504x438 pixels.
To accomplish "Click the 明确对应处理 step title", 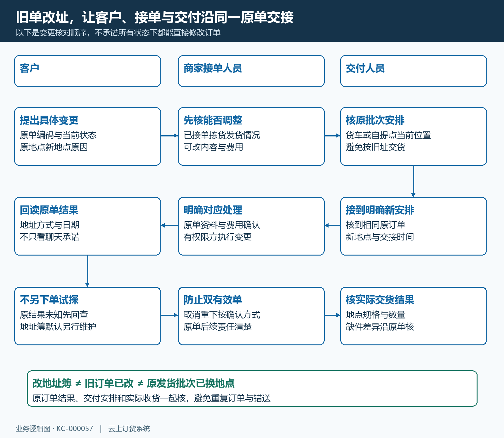I will pyautogui.click(x=213, y=210).
